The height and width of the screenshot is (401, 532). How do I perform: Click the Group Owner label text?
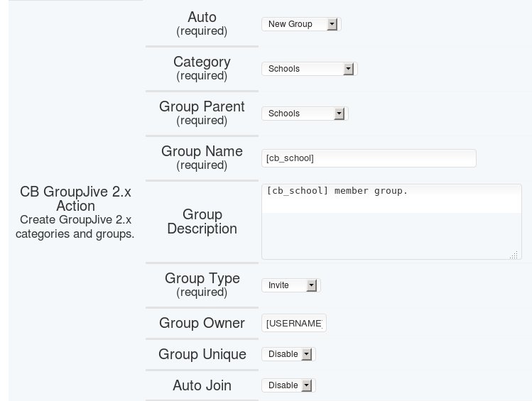[x=202, y=323]
